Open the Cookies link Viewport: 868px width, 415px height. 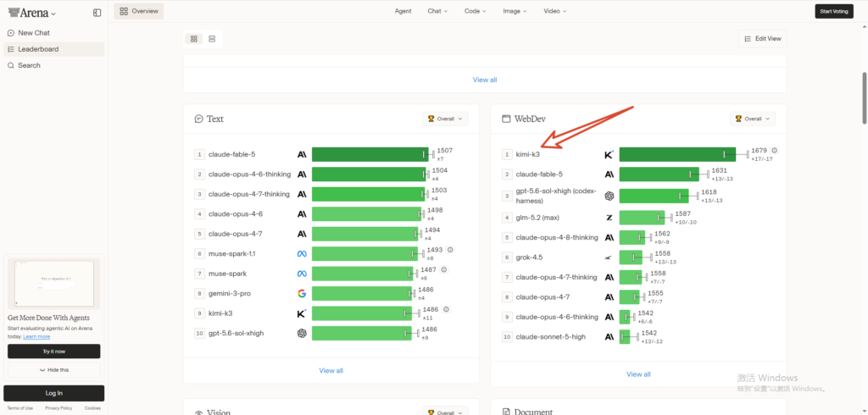click(92, 408)
